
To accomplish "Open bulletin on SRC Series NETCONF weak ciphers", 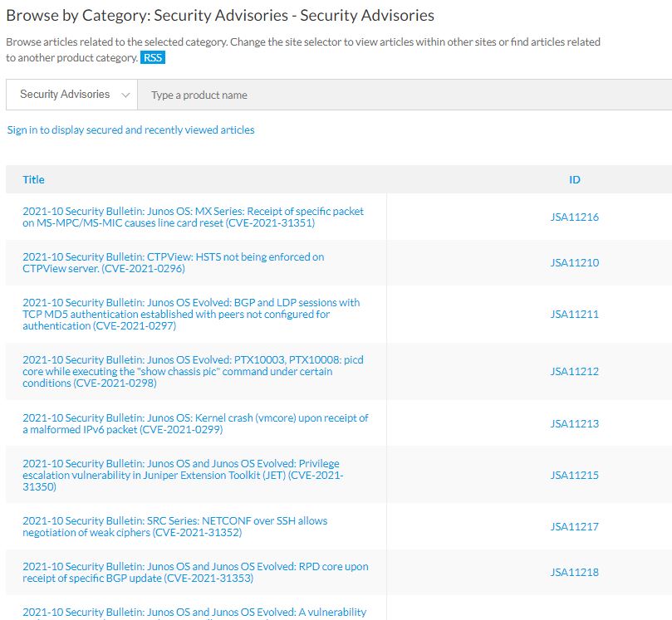I will tap(175, 526).
